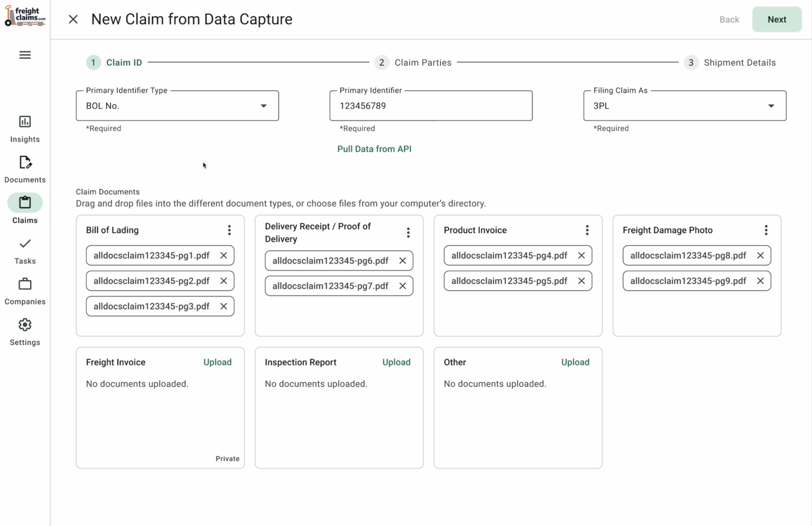Viewport: 812px width, 526px height.
Task: Open Bill of Lading options menu
Action: coord(229,230)
